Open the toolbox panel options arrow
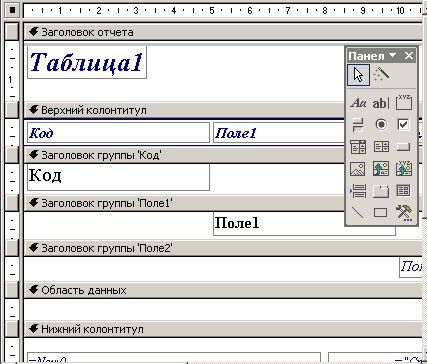This screenshot has height=364, width=427. point(393,55)
